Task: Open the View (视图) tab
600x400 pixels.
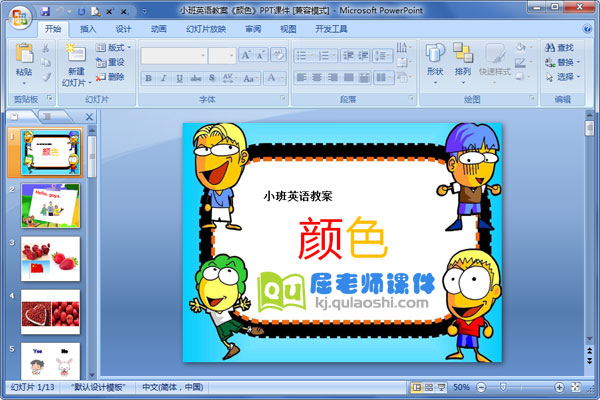Action: click(288, 29)
